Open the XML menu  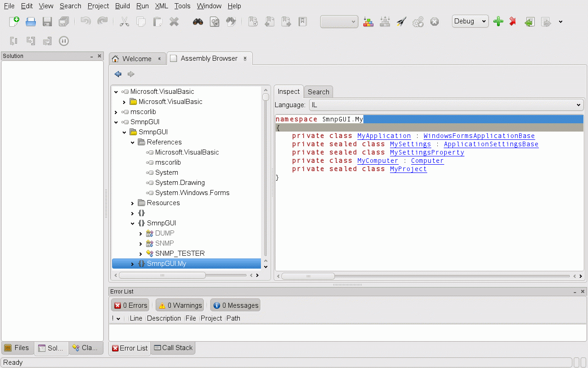(x=161, y=6)
